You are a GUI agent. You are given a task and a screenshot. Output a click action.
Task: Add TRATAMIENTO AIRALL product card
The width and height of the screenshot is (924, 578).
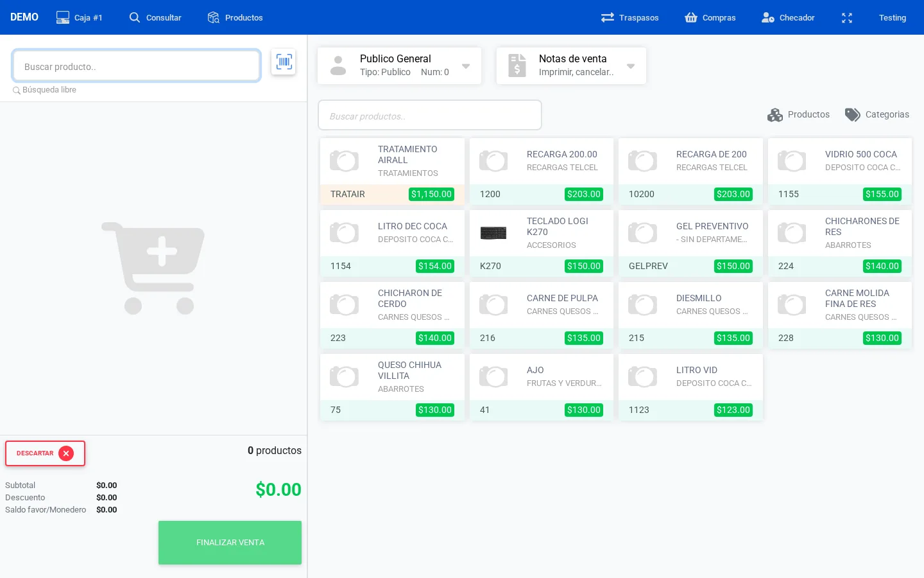click(392, 171)
